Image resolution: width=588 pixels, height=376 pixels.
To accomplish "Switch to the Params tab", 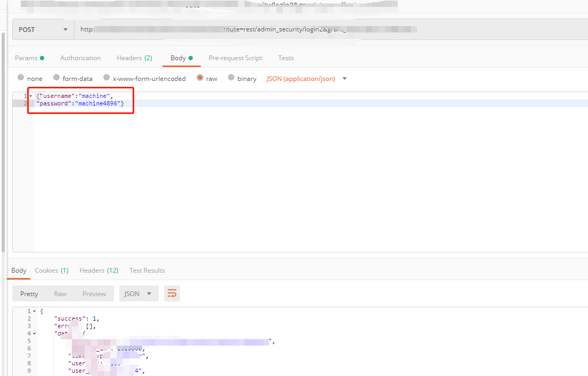I will (x=29, y=58).
